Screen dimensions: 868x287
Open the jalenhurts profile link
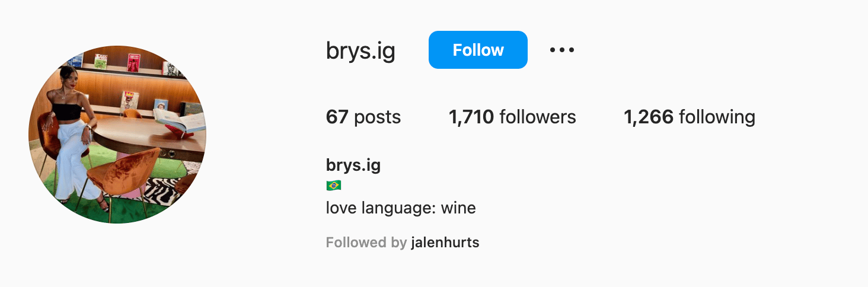(x=445, y=243)
